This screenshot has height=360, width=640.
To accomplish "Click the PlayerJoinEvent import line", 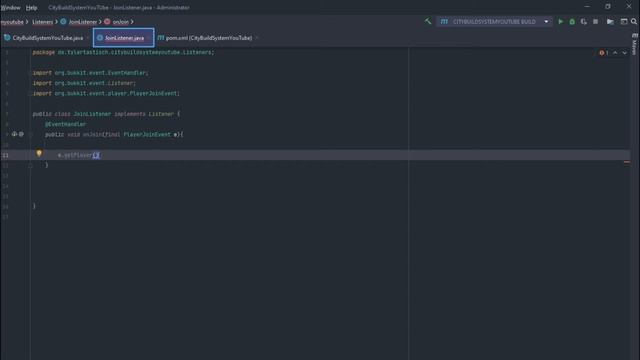I will [x=106, y=93].
